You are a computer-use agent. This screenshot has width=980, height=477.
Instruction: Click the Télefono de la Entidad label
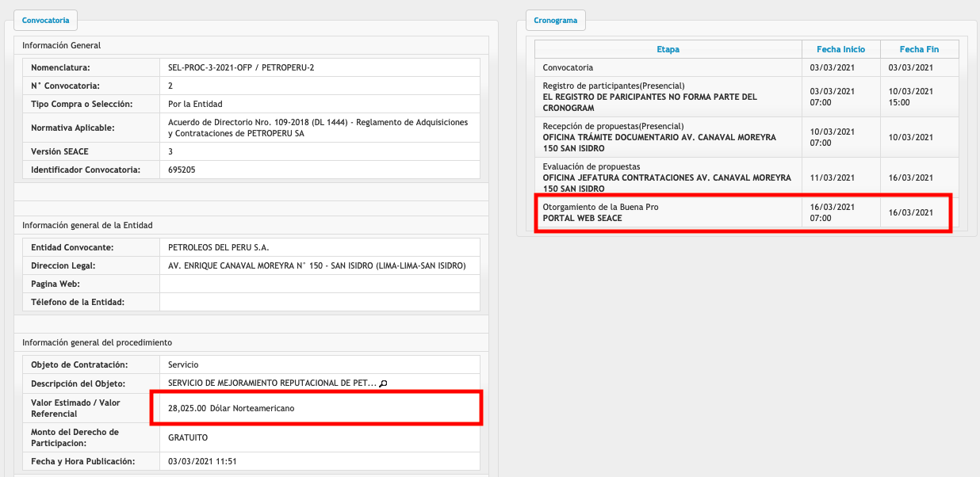point(78,302)
